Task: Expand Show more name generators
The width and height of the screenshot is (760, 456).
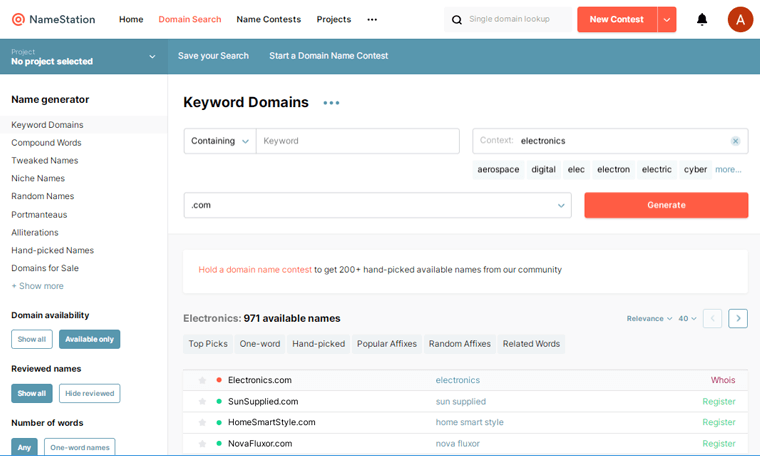Action: (x=37, y=286)
